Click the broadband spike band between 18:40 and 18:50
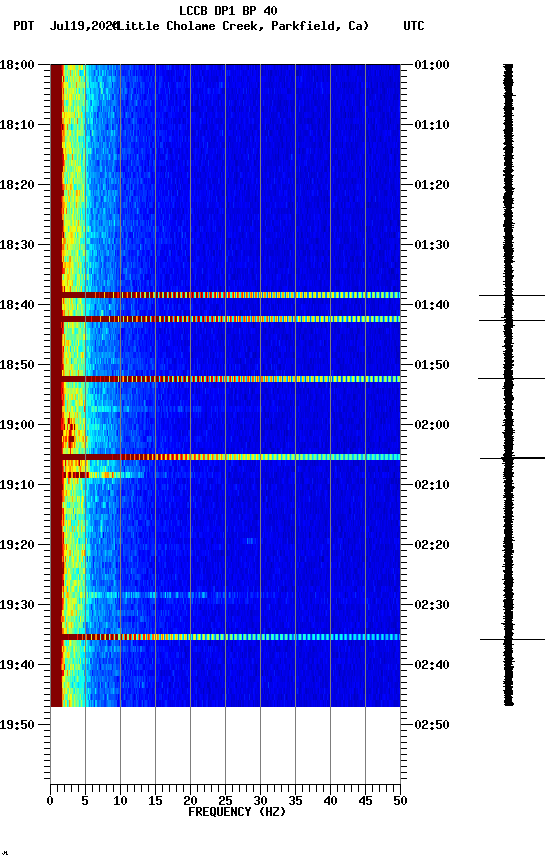552x864 pixels. pyautogui.click(x=225, y=319)
